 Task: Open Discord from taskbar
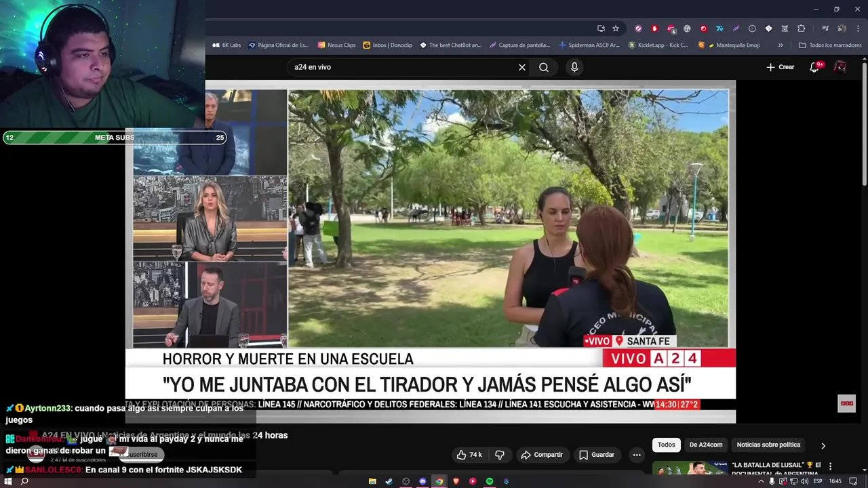pyautogui.click(x=422, y=481)
